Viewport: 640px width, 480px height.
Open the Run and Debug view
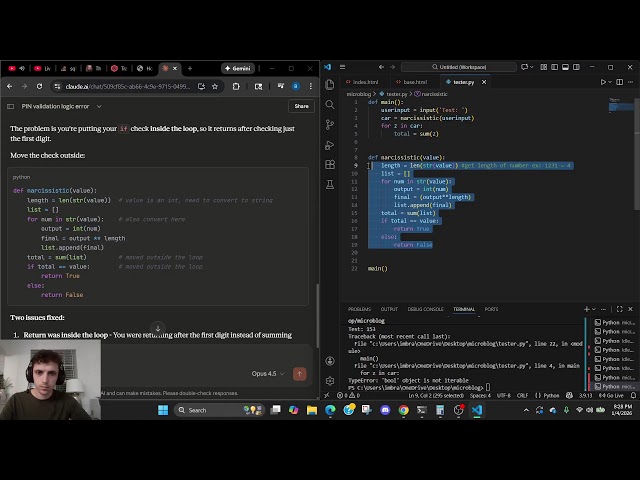(330, 145)
